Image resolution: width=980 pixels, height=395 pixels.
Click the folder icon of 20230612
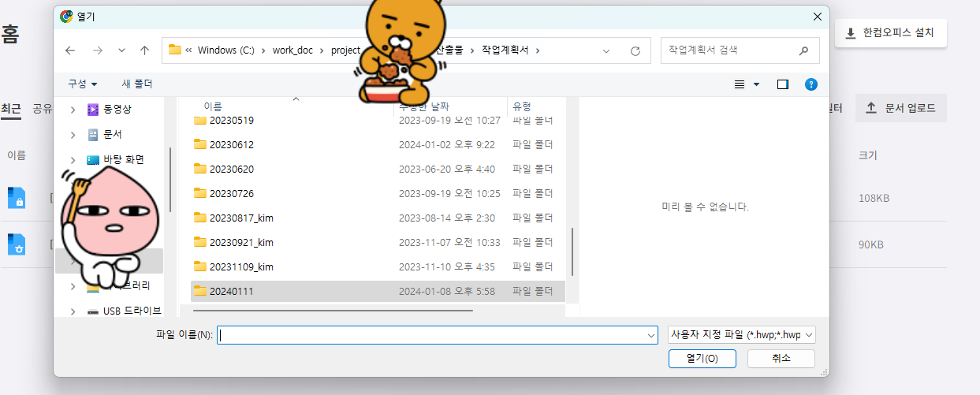tap(200, 145)
